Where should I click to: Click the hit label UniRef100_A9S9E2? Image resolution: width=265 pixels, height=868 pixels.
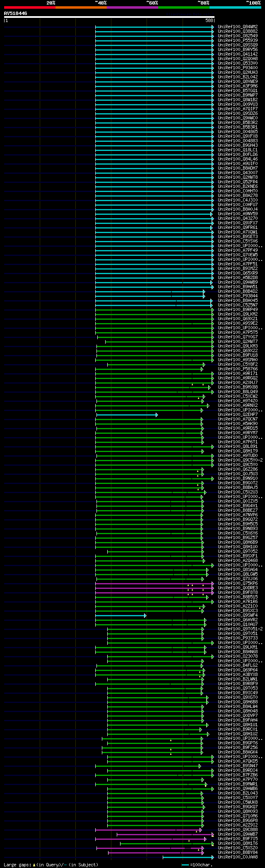pyautogui.click(x=238, y=323)
